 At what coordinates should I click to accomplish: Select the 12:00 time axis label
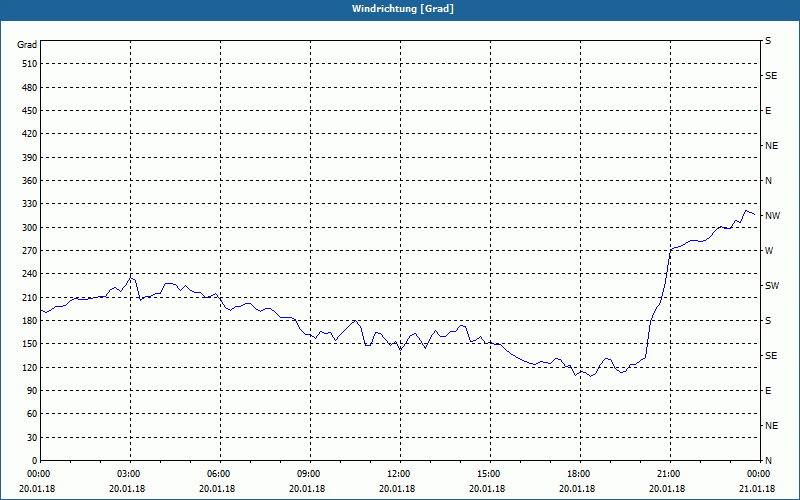(x=397, y=474)
